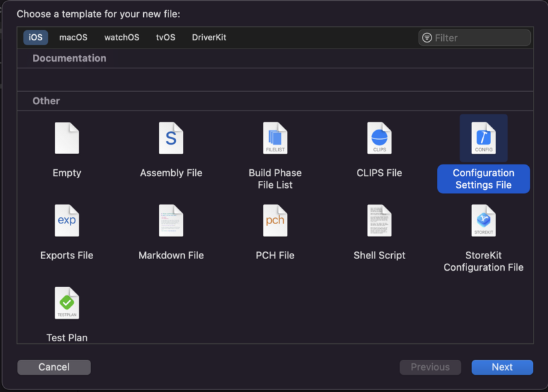This screenshot has height=392, width=548.
Task: Click the Previous button
Action: 430,367
